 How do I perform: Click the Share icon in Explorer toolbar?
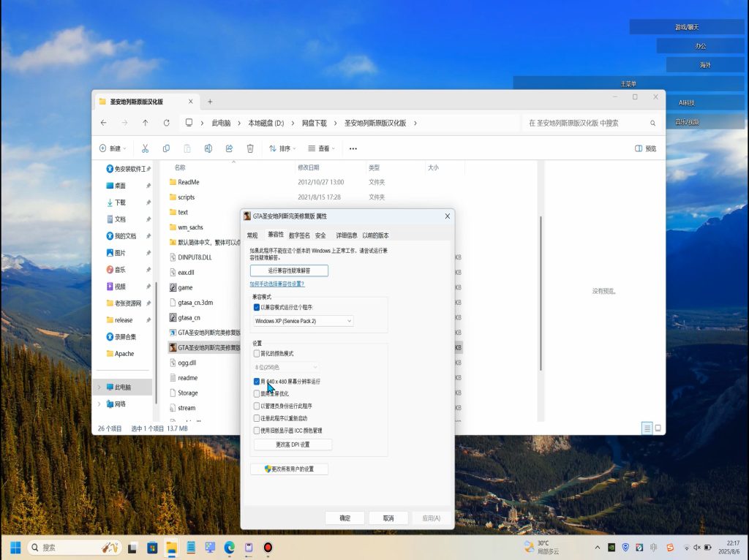pos(229,148)
